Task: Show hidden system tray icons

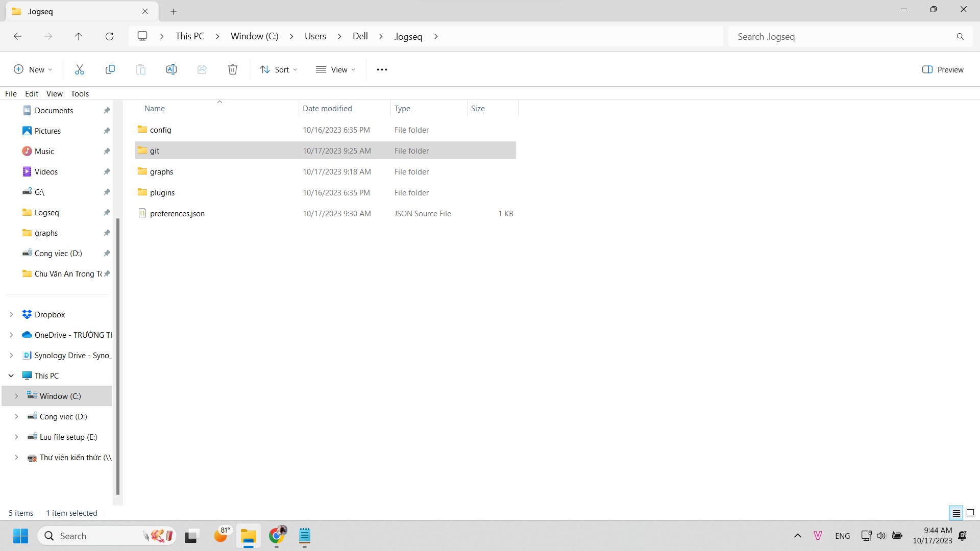Action: tap(798, 536)
